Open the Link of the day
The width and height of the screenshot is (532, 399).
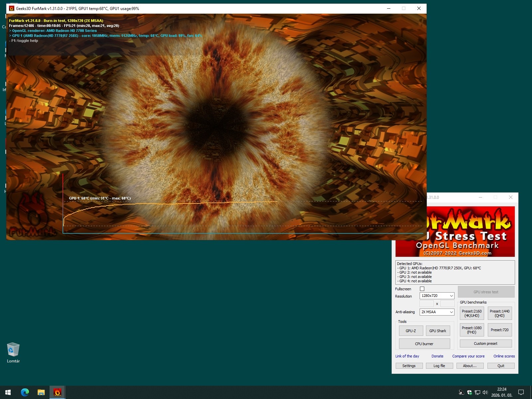coord(407,356)
